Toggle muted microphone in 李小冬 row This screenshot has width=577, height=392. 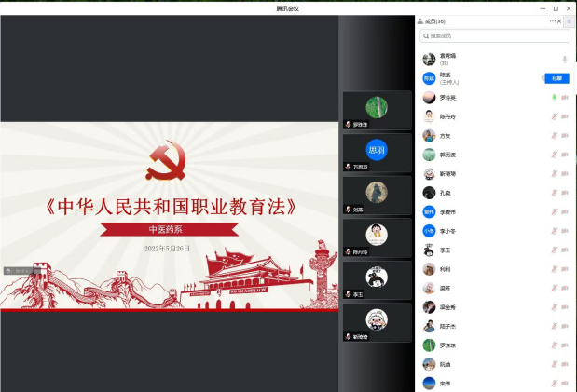tap(555, 231)
